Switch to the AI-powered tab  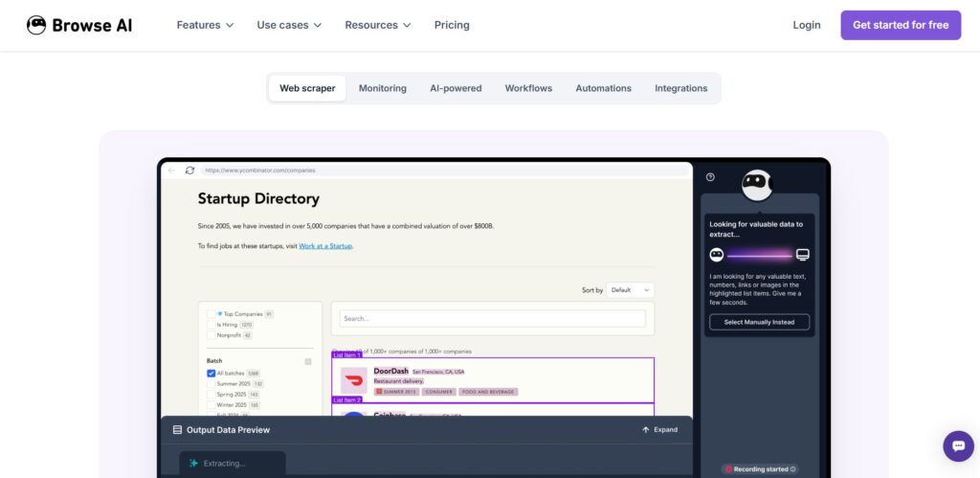tap(456, 88)
